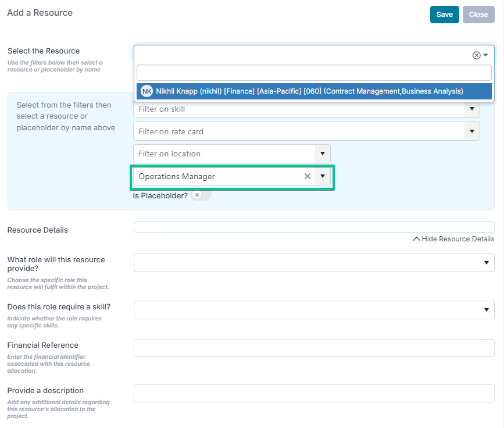Focus the resource search text box
The image size is (504, 428).
pyautogui.click(x=314, y=73)
